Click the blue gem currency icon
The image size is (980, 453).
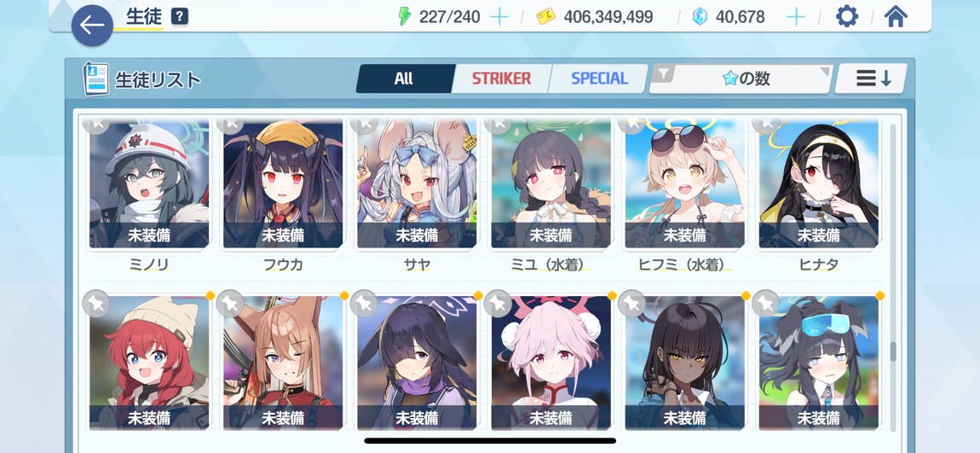[x=700, y=17]
